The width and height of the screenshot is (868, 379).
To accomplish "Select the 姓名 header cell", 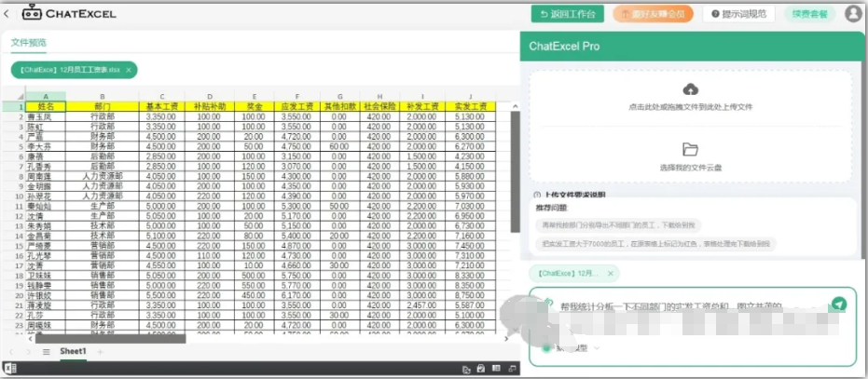I will 46,106.
